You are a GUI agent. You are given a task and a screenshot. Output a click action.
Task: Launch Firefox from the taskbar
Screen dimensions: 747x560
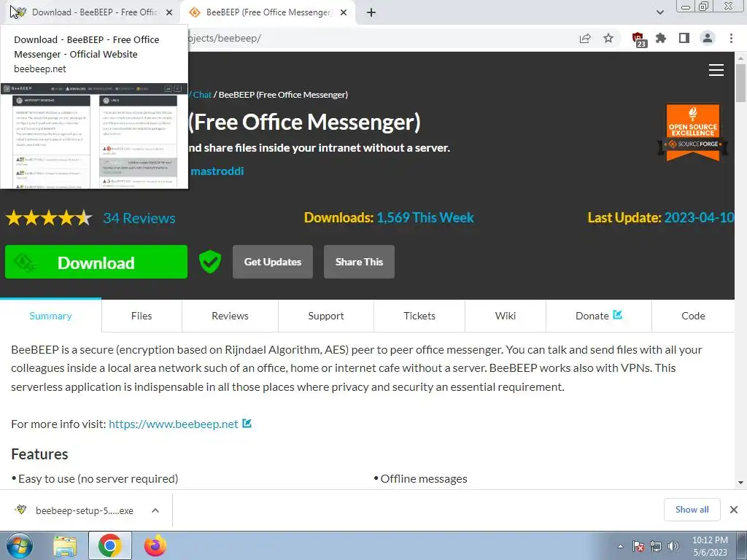click(155, 545)
